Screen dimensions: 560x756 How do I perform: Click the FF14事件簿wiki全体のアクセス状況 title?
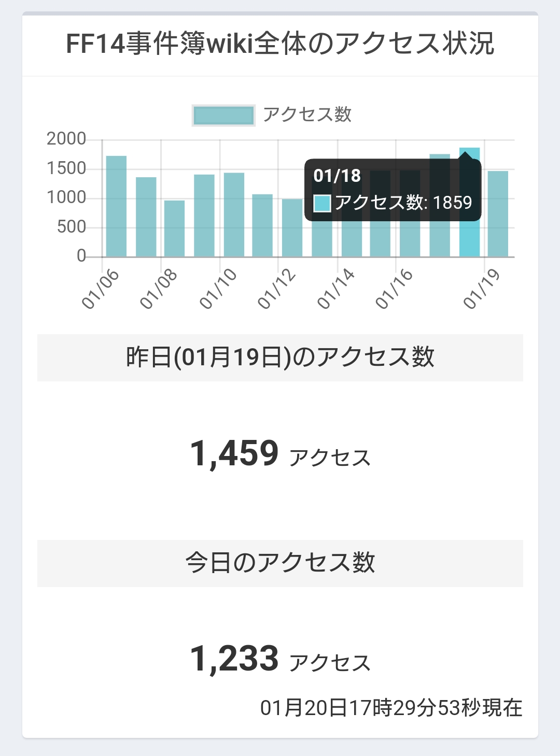tap(280, 44)
